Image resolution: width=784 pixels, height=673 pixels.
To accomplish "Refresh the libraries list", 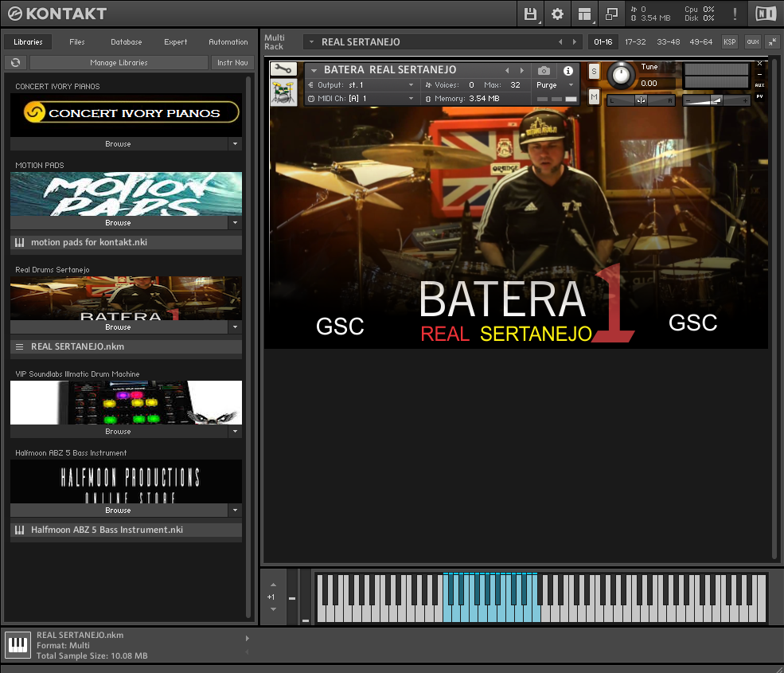I will click(x=15, y=63).
